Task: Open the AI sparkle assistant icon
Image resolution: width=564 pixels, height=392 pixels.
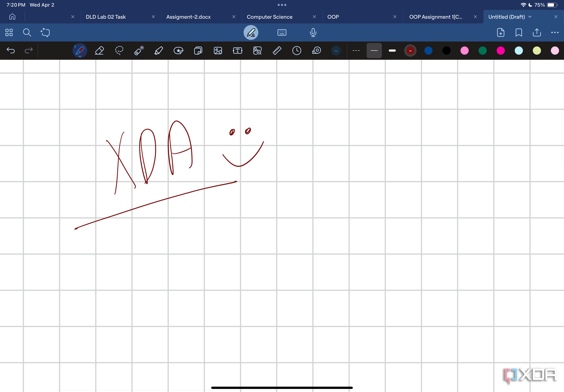Action: click(45, 32)
